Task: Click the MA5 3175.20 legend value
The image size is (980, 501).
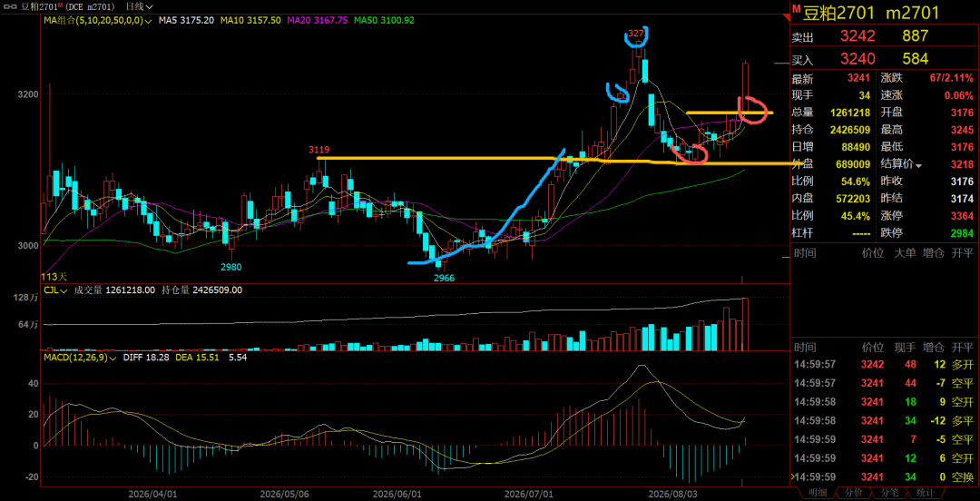Action: point(186,21)
